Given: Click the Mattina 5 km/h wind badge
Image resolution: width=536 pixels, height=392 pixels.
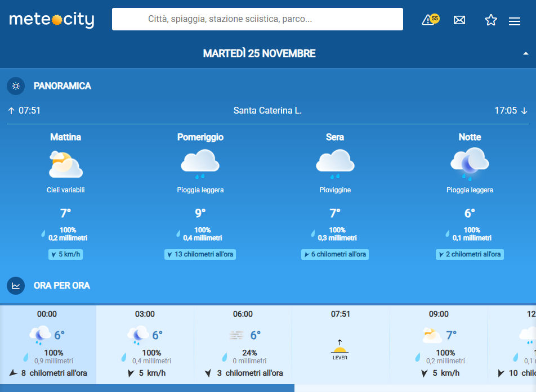Looking at the screenshot, I should (65, 254).
